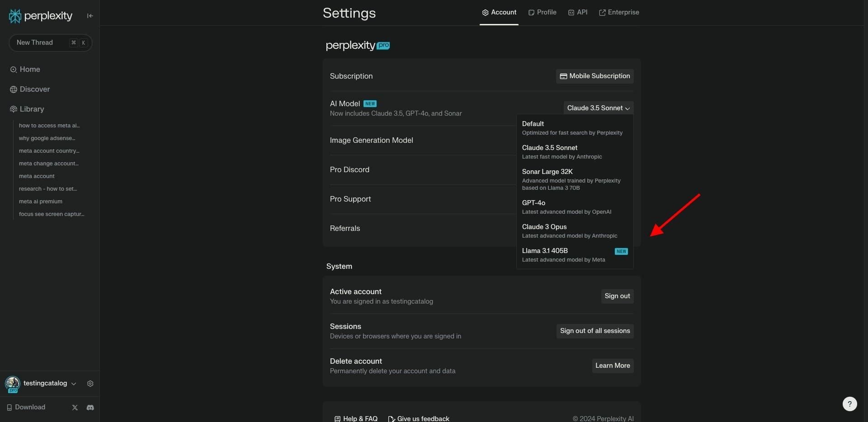The height and width of the screenshot is (422, 868).
Task: Click the help question mark button
Action: (x=849, y=404)
